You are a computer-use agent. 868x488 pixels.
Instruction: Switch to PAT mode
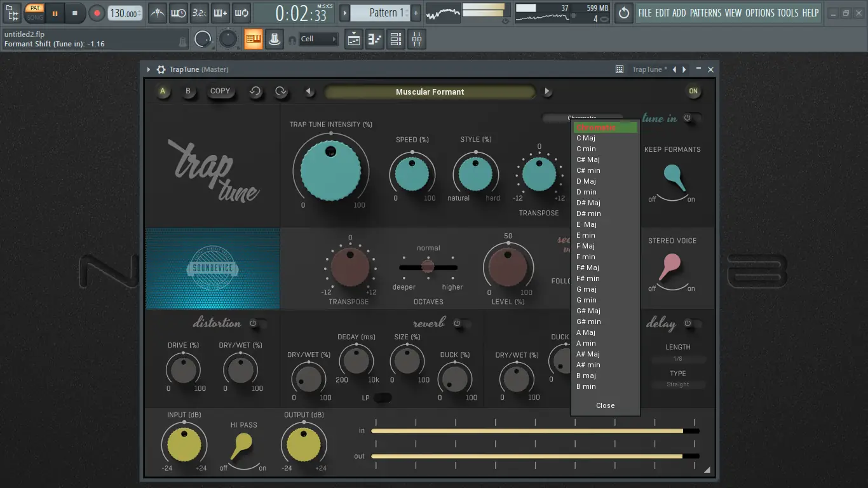[x=35, y=8]
